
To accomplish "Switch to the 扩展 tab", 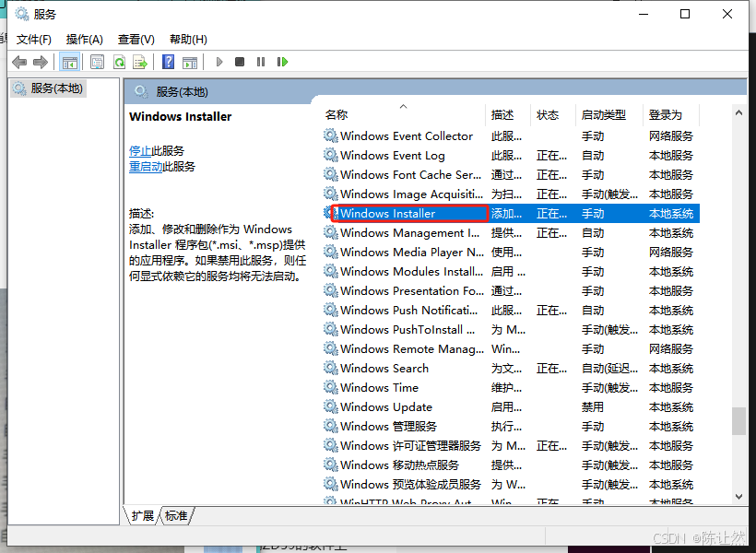I will coord(142,516).
